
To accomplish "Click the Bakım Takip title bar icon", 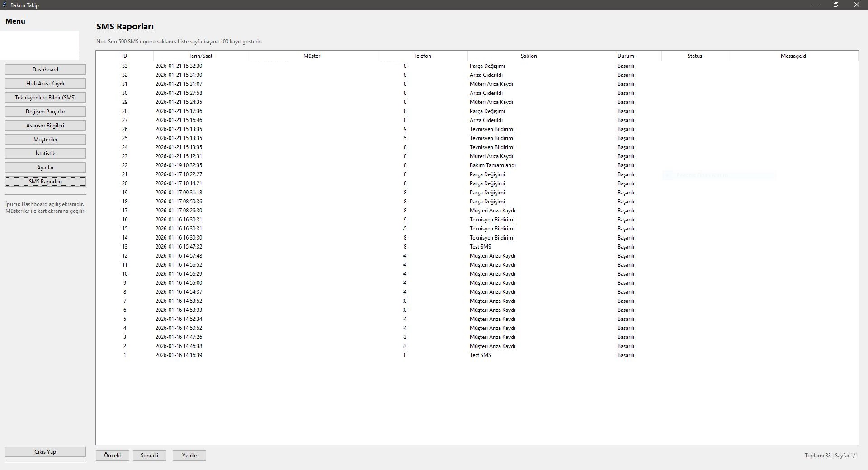I will click(5, 5).
